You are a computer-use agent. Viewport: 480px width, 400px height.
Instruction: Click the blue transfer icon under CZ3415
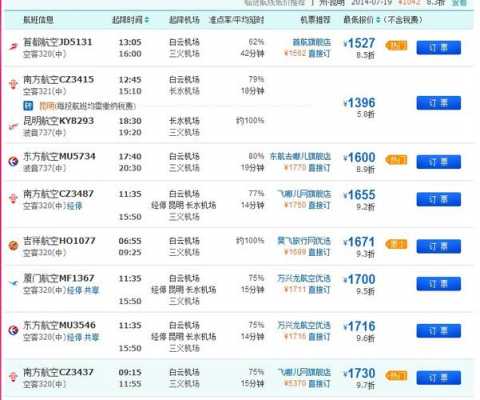point(28,106)
